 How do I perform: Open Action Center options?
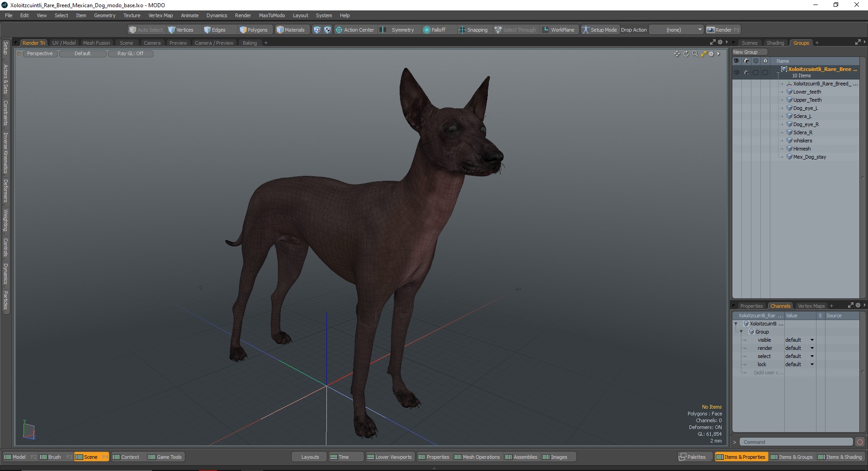coord(355,30)
